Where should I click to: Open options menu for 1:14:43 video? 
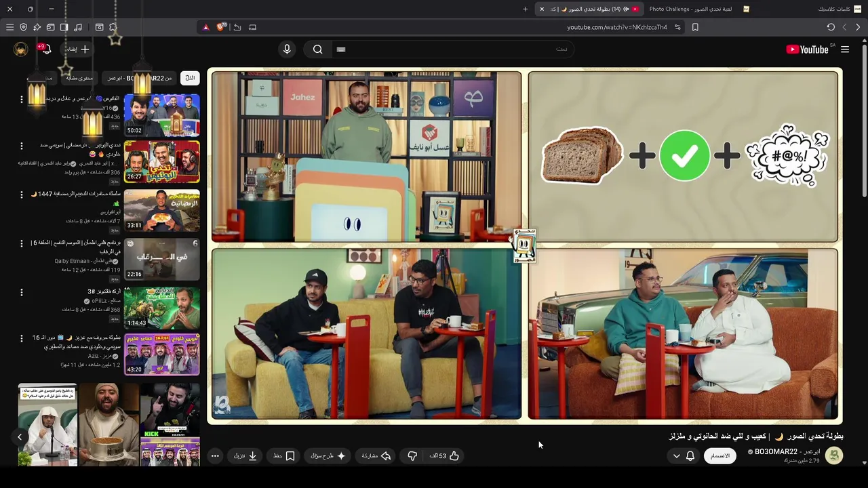pyautogui.click(x=21, y=292)
